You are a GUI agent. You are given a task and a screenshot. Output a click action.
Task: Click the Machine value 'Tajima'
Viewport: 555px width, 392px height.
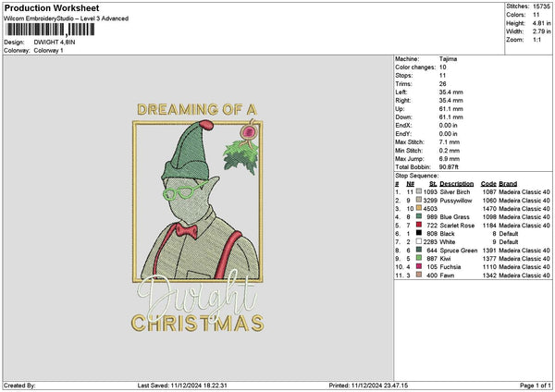pyautogui.click(x=448, y=59)
